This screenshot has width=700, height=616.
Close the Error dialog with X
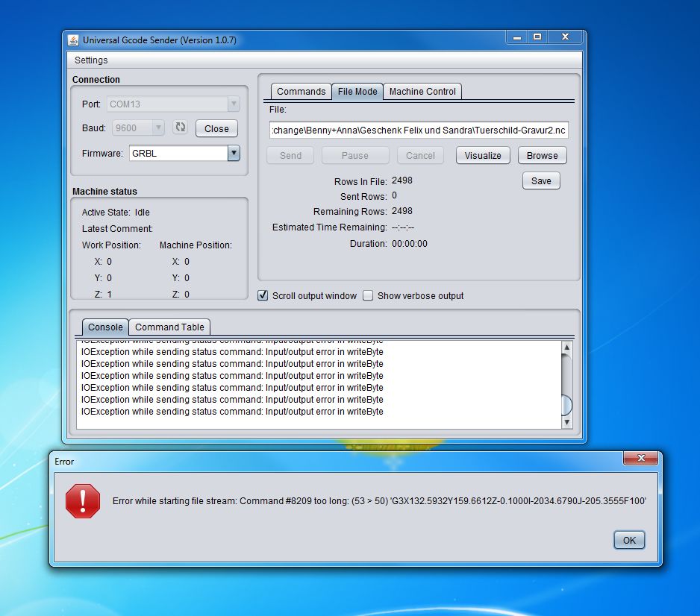click(640, 458)
